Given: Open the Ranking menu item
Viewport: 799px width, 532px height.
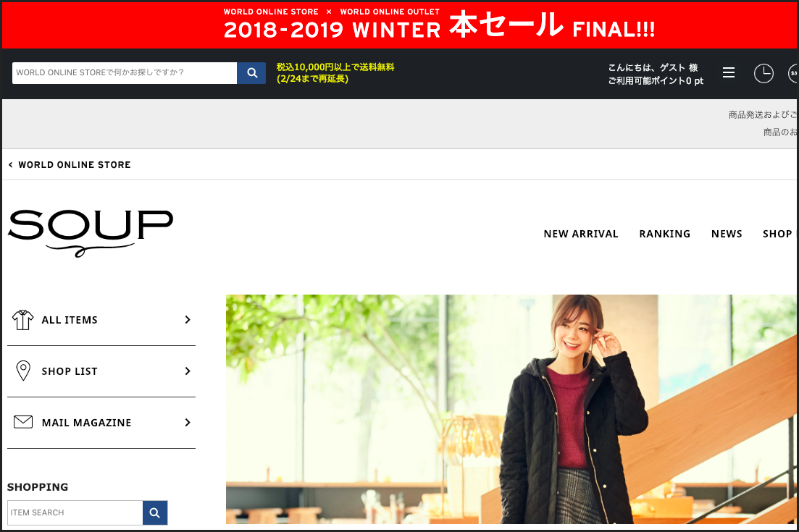Looking at the screenshot, I should coord(664,234).
